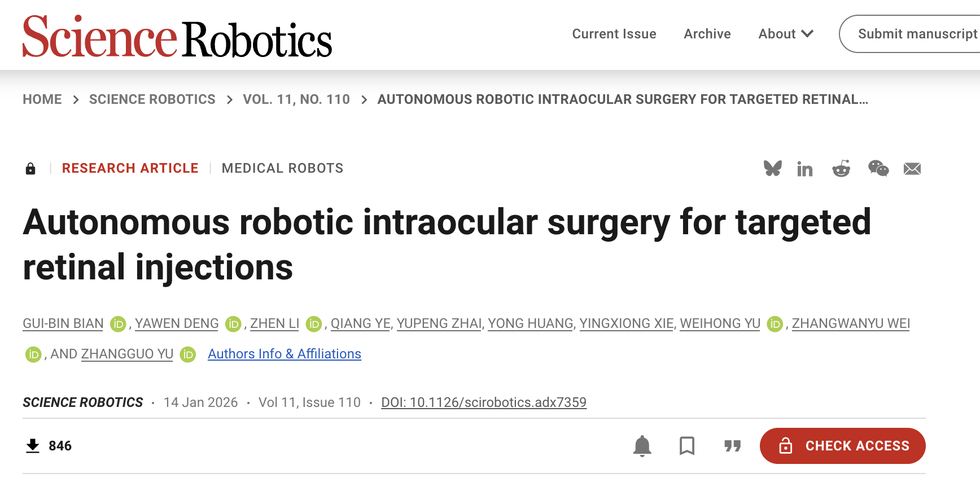Share article via WeChat

(878, 168)
